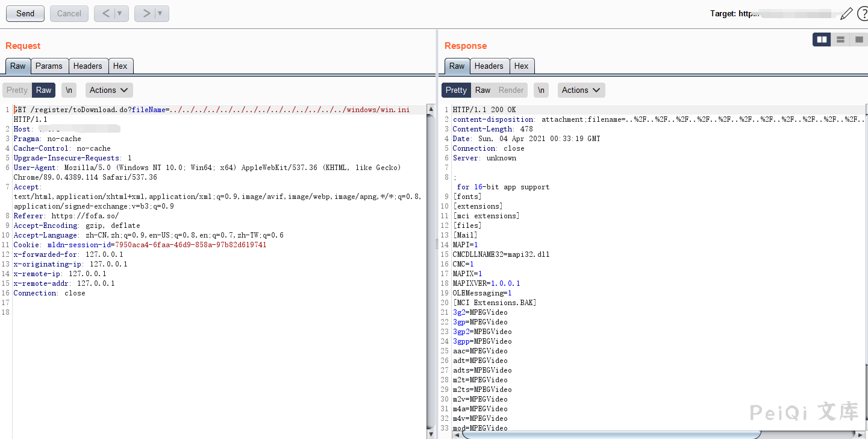Screen dimensions: 868x439
Task: Open the Params tab in Request
Action: [49, 66]
